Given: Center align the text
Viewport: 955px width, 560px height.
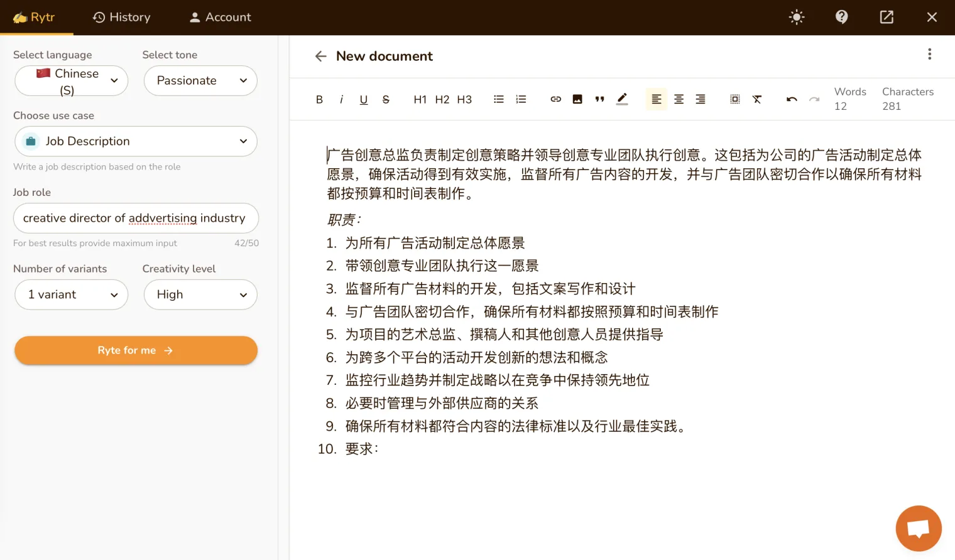Looking at the screenshot, I should pyautogui.click(x=679, y=99).
